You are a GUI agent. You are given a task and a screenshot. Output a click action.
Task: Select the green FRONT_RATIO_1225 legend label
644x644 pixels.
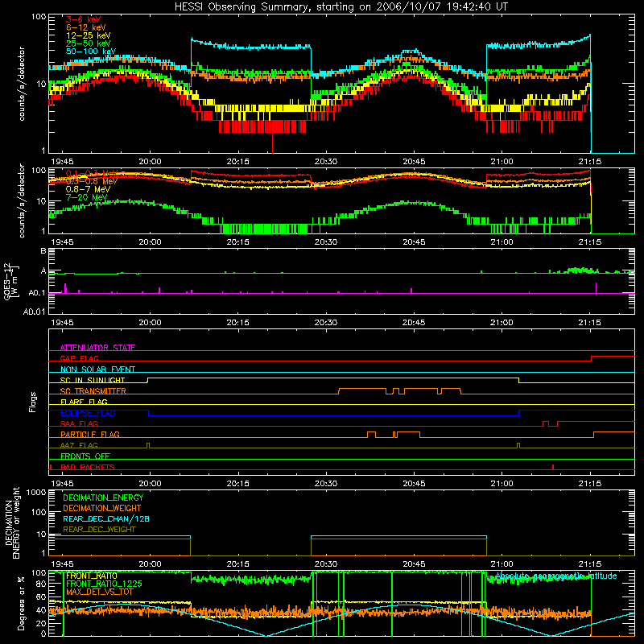[104, 584]
